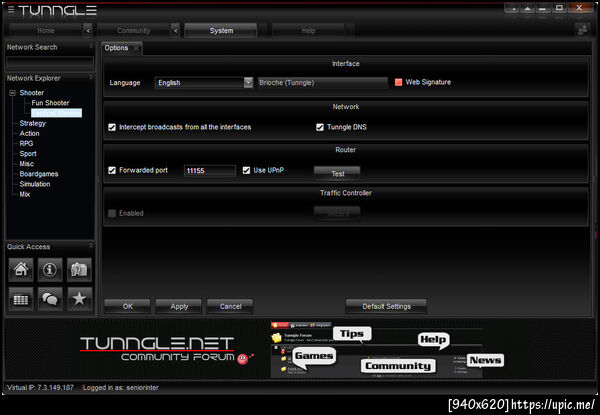Select the Strategy category
The width and height of the screenshot is (600, 415).
(x=33, y=123)
